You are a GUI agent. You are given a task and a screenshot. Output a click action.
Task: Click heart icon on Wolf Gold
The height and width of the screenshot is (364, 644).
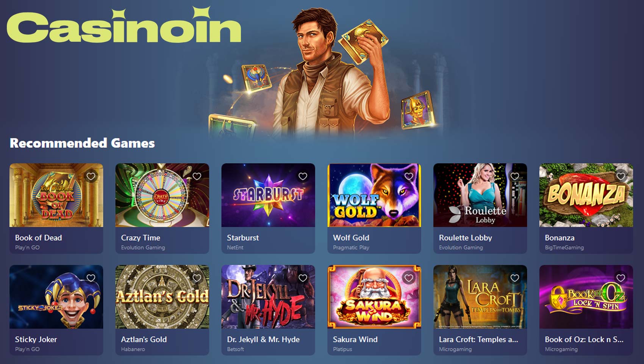(x=409, y=176)
